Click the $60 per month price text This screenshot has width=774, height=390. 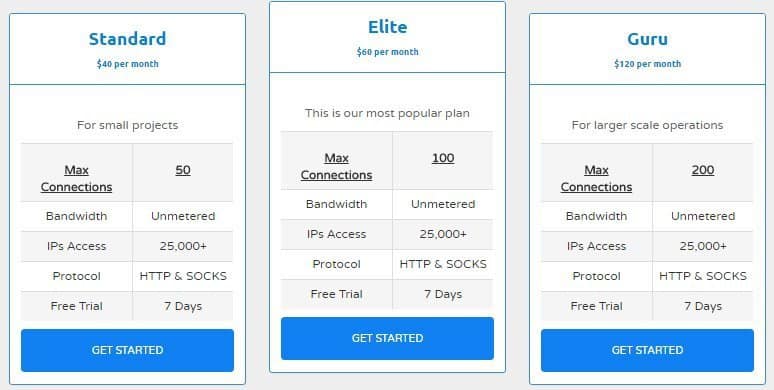point(387,52)
